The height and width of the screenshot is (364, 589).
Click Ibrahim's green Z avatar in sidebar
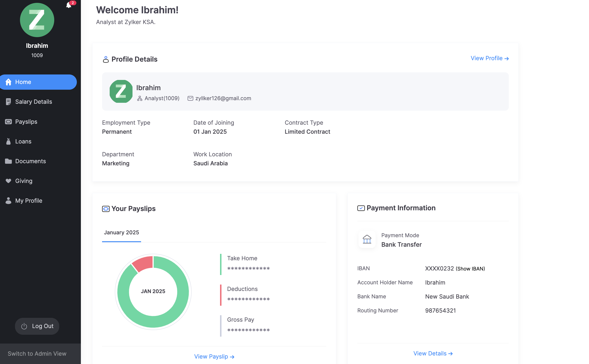click(37, 20)
